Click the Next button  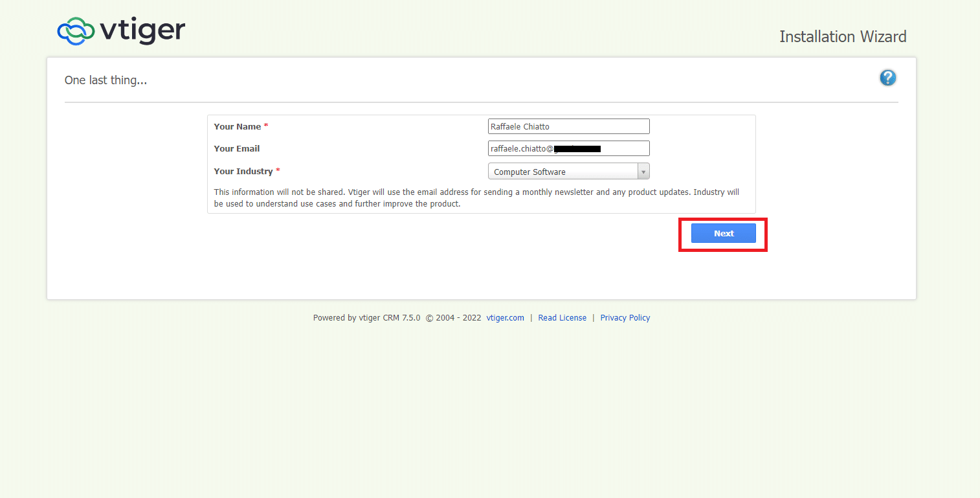coord(723,233)
